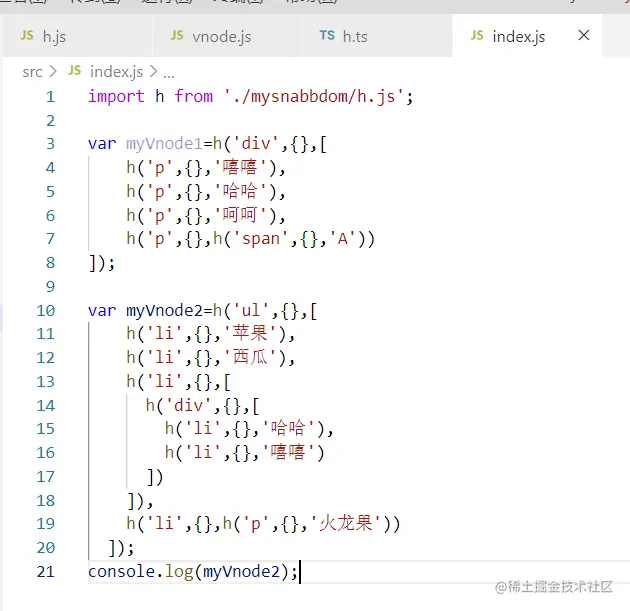This screenshot has height=611, width=630.
Task: Click the '火龙果' string on line 19
Action: pos(347,524)
